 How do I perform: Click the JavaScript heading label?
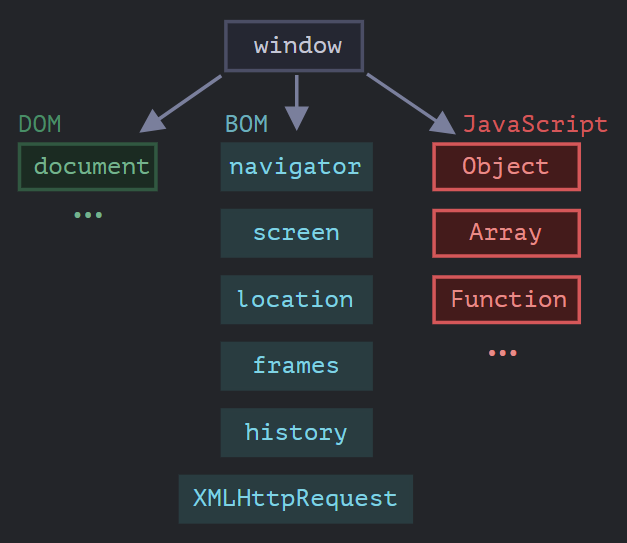point(535,124)
